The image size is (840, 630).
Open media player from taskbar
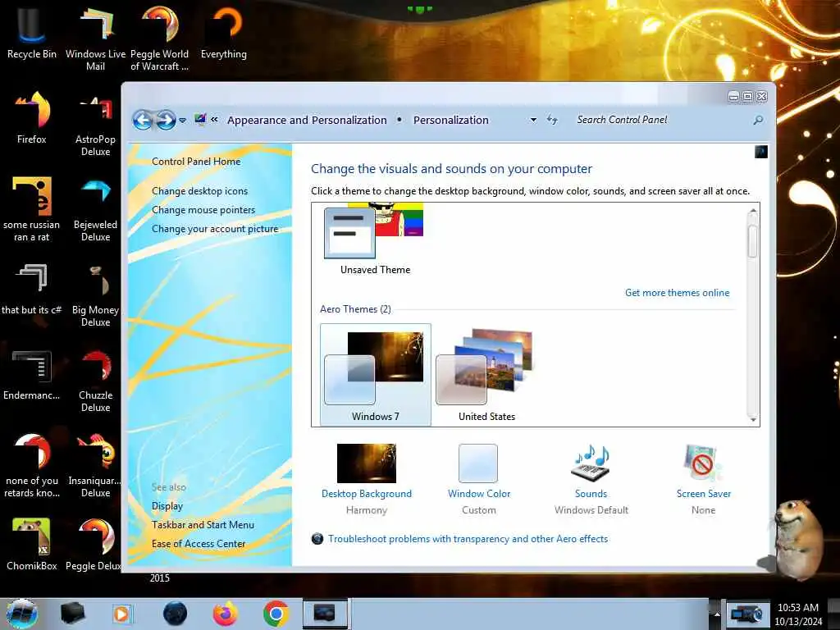(x=122, y=614)
